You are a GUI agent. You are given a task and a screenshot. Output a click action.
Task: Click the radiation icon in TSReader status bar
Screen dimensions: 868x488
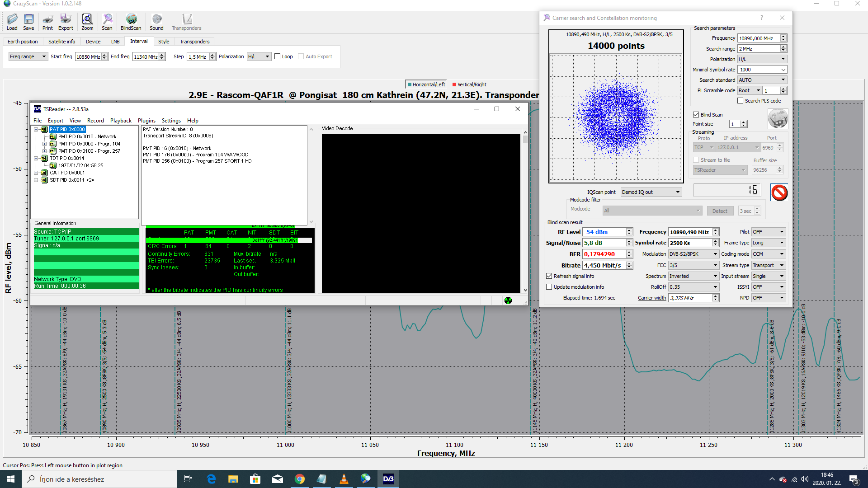(508, 300)
